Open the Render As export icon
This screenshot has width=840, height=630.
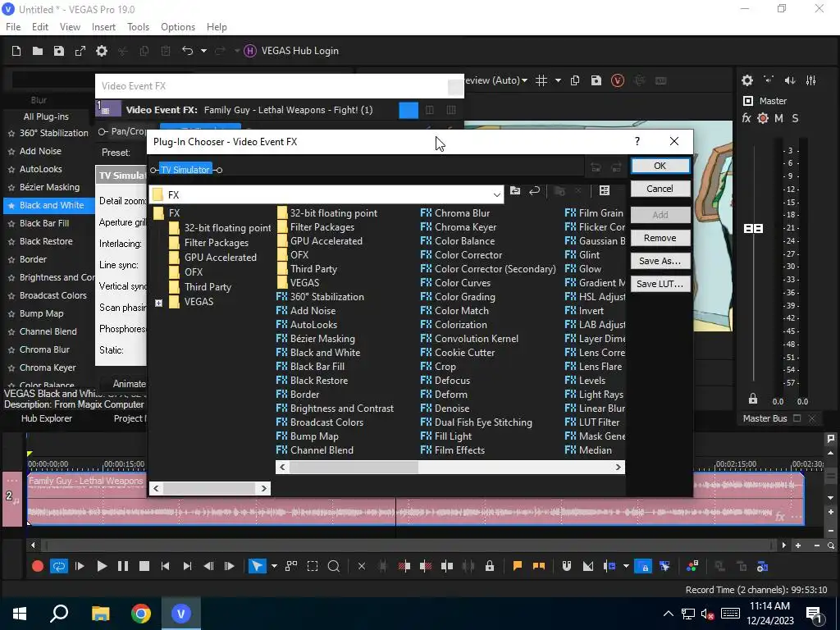point(80,51)
